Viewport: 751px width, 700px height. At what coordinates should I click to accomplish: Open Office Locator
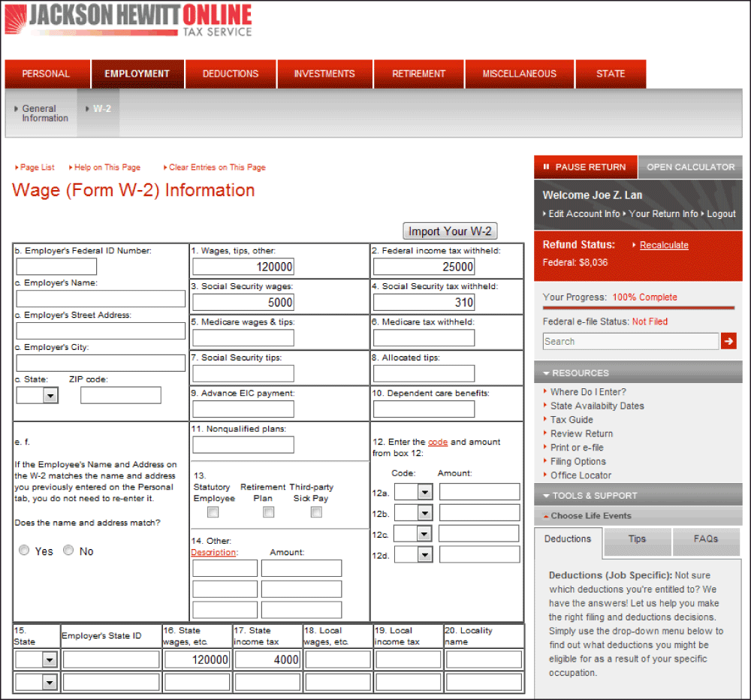(x=581, y=475)
